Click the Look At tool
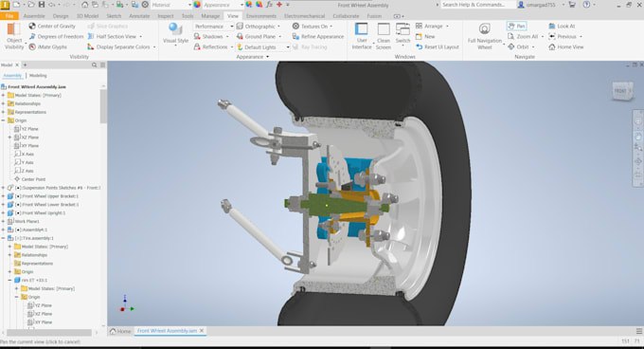 [562, 26]
